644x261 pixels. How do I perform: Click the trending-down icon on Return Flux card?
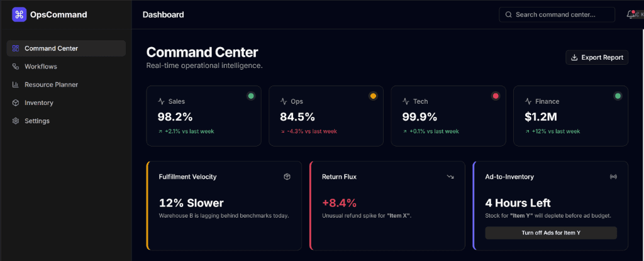450,177
